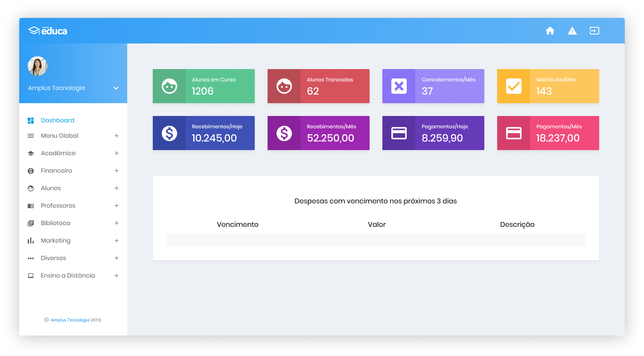
Task: Click the Financeiro dollar icon
Action: click(31, 171)
